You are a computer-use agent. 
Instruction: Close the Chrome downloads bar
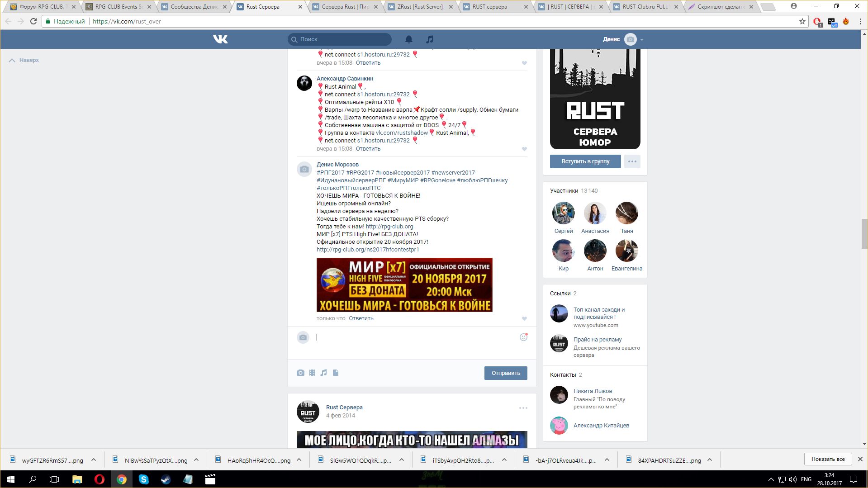(860, 459)
